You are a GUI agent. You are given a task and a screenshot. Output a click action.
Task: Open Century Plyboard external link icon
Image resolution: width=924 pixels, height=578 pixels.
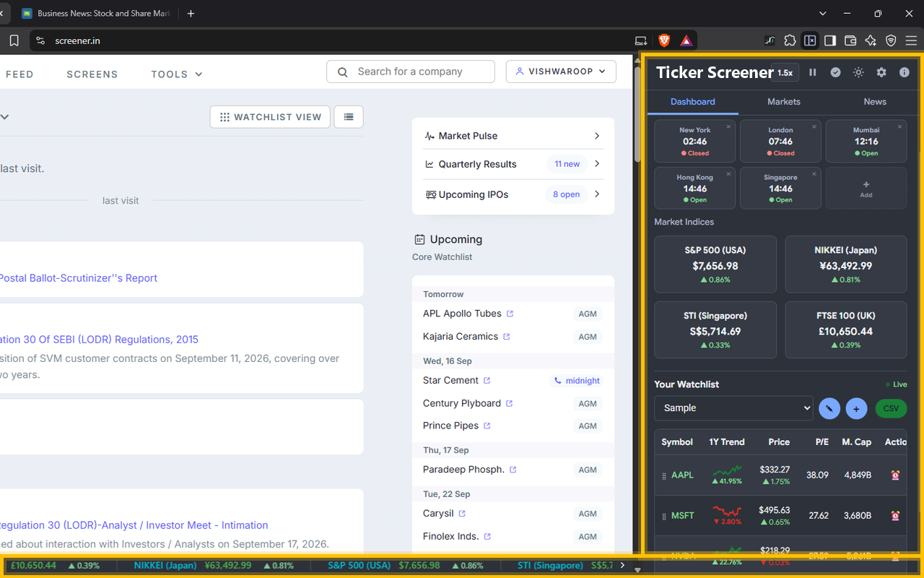pos(509,403)
